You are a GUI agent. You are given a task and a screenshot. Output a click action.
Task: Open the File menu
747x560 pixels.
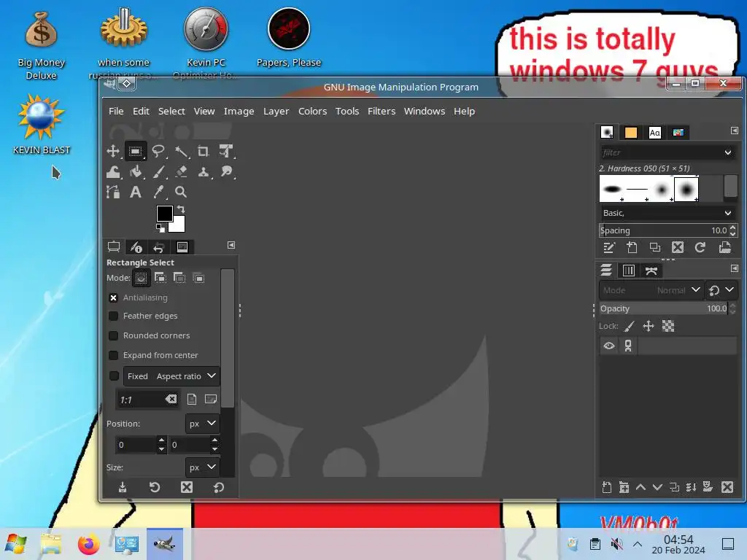click(116, 111)
